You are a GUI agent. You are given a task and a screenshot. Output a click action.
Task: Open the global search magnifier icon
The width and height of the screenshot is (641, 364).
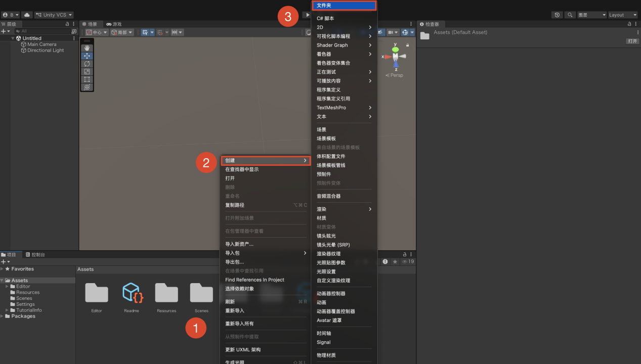tap(570, 15)
